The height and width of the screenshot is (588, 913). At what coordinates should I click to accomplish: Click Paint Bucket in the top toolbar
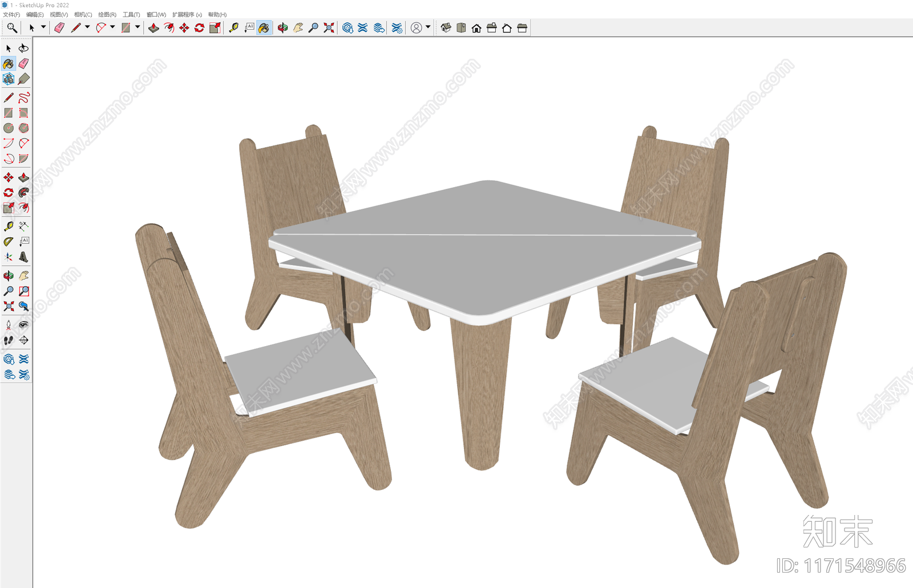pos(264,28)
